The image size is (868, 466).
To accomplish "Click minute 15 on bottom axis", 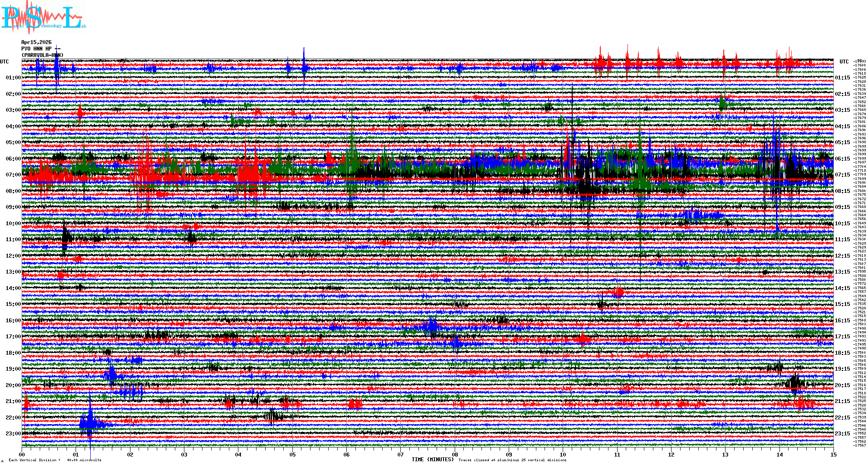I will tap(833, 454).
